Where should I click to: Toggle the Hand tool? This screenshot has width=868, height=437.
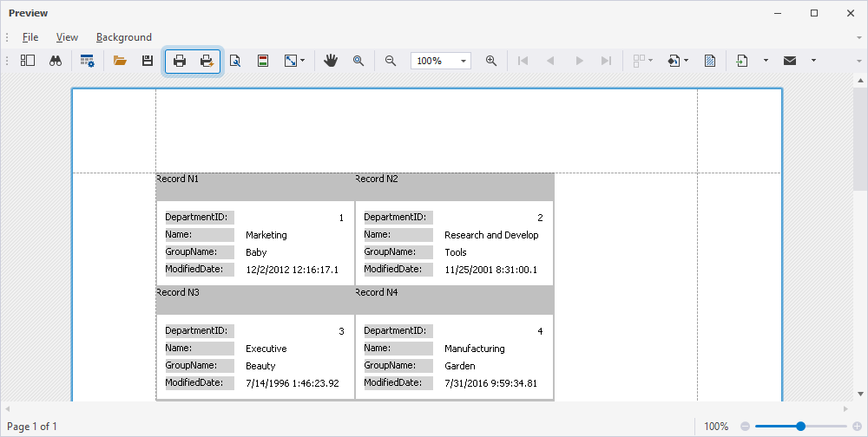coord(331,61)
